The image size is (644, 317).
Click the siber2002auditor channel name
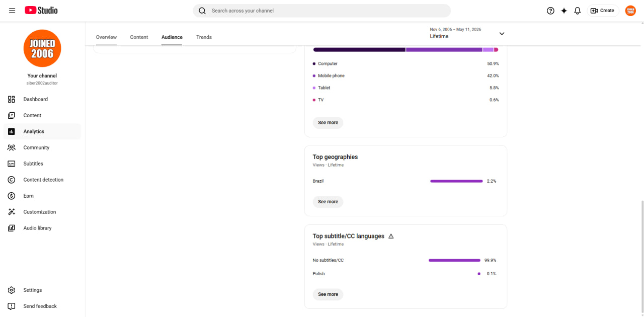click(x=42, y=83)
